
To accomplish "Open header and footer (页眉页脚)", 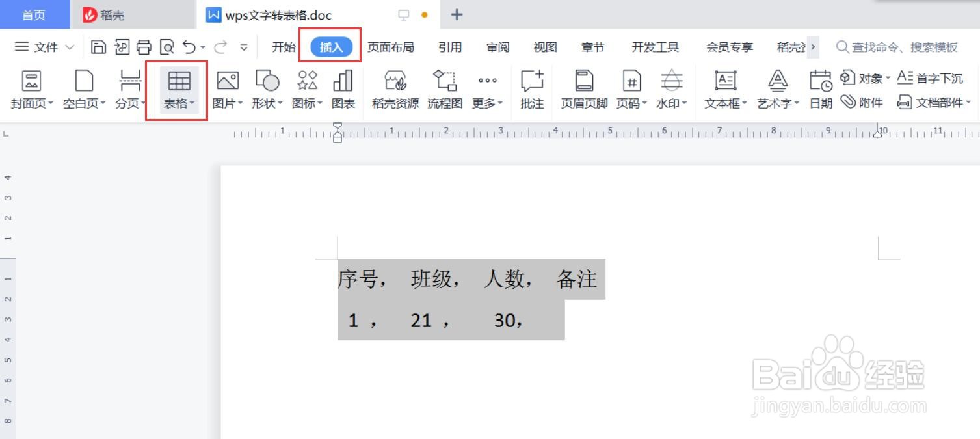I will [x=584, y=89].
